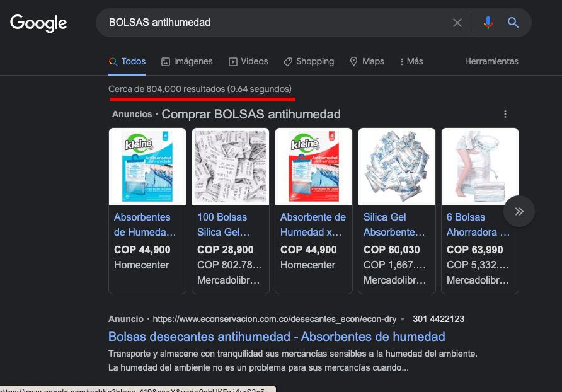Switch to the Videos tab
This screenshot has width=562, height=392.
(x=248, y=61)
